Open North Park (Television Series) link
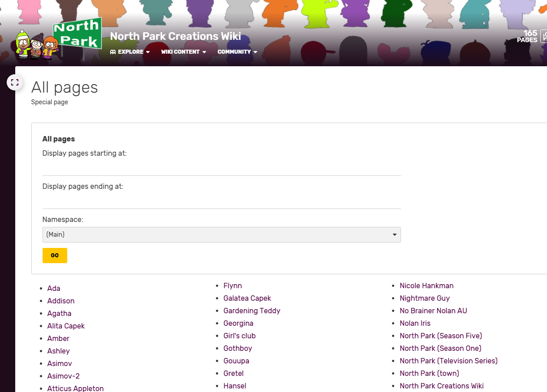This screenshot has height=392, width=547. 448,361
